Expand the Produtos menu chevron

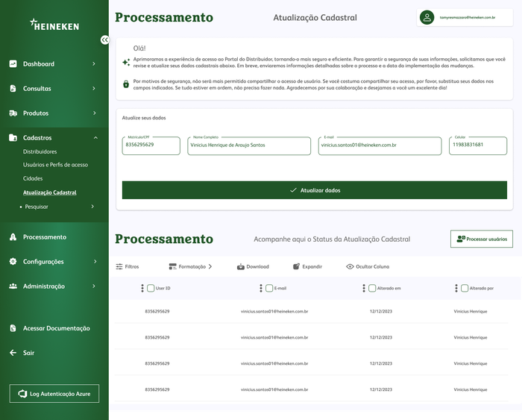click(95, 113)
